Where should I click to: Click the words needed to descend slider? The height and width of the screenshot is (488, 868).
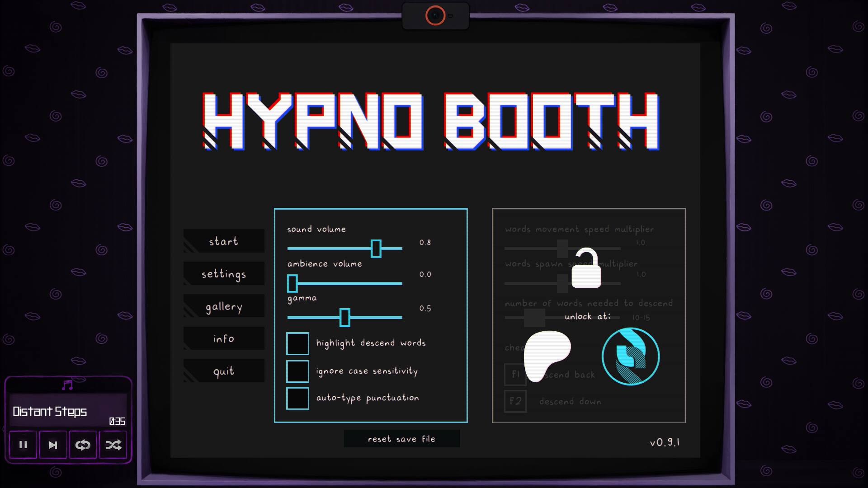[x=562, y=318]
